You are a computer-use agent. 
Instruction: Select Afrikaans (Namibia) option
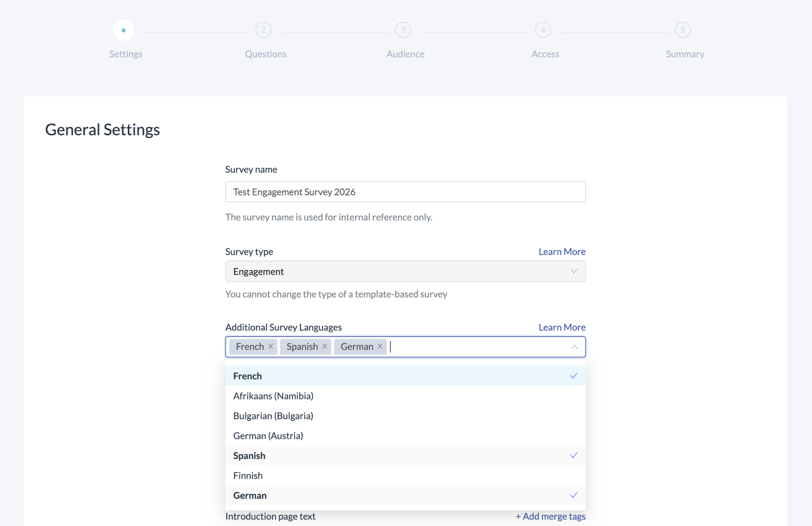tap(405, 396)
